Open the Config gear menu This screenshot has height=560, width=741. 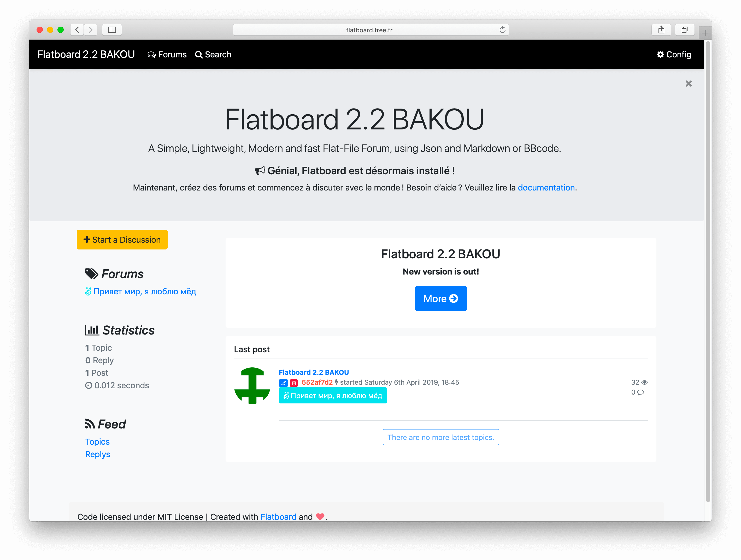[674, 55]
